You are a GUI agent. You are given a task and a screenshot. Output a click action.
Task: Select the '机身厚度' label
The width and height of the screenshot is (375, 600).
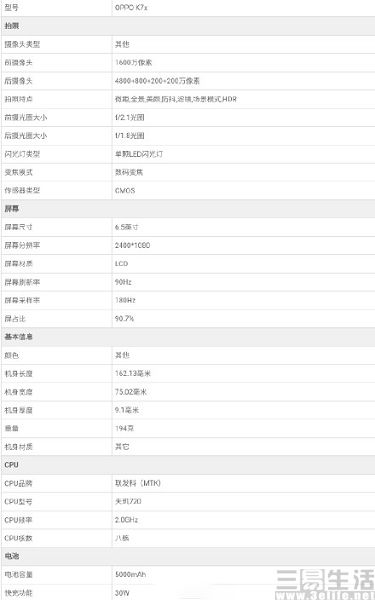tap(18, 410)
